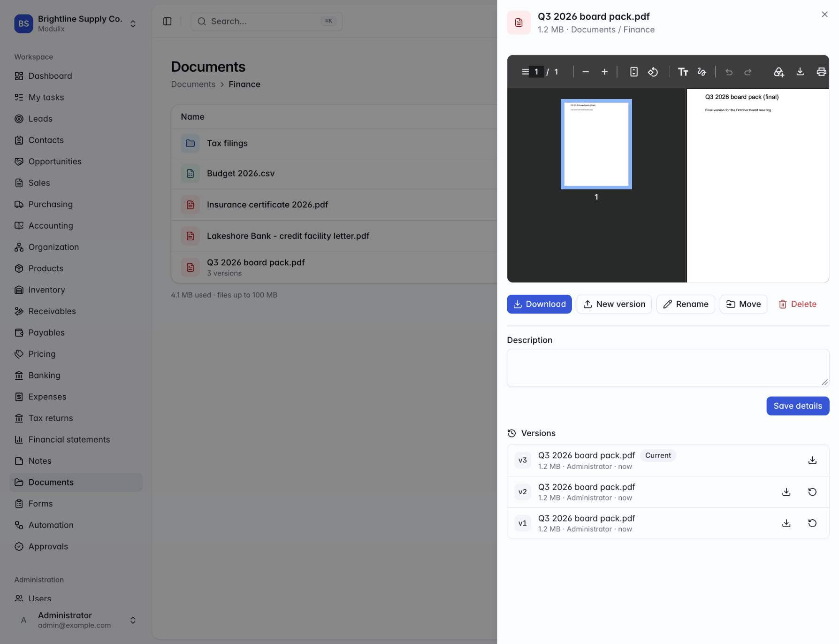Open Contacts in the sidebar
The width and height of the screenshot is (839, 644).
(76, 140)
